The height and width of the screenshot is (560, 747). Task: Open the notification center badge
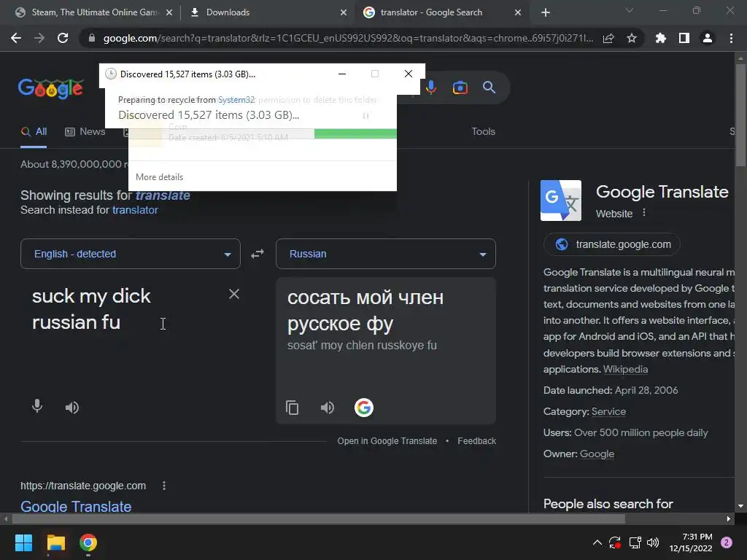[726, 542]
